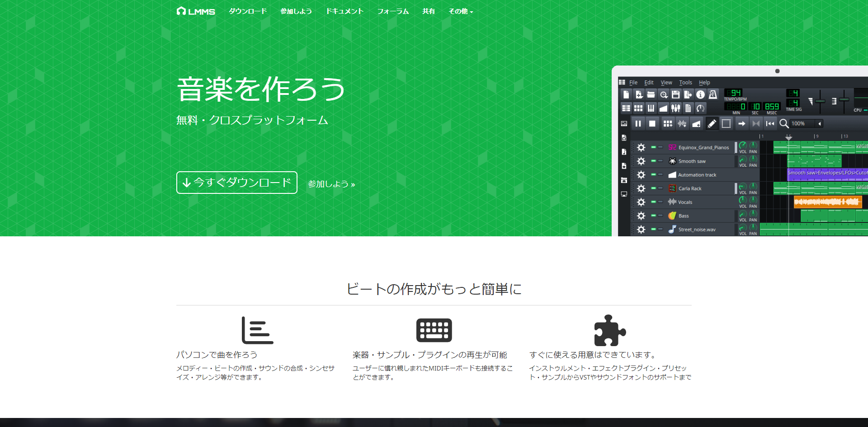
Task: Expand the LMMS hamburger menu top-left of toolbar
Action: click(x=623, y=83)
